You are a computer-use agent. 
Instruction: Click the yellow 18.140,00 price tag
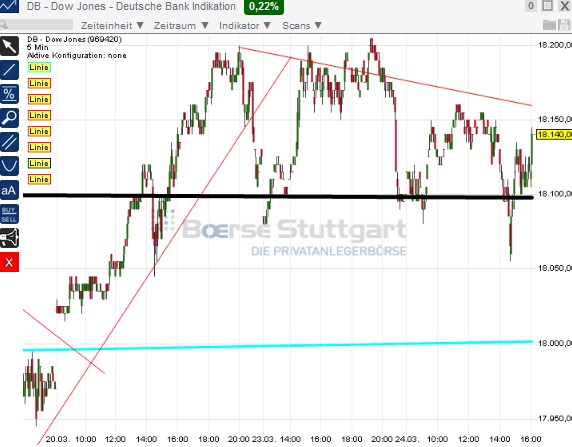pos(554,135)
